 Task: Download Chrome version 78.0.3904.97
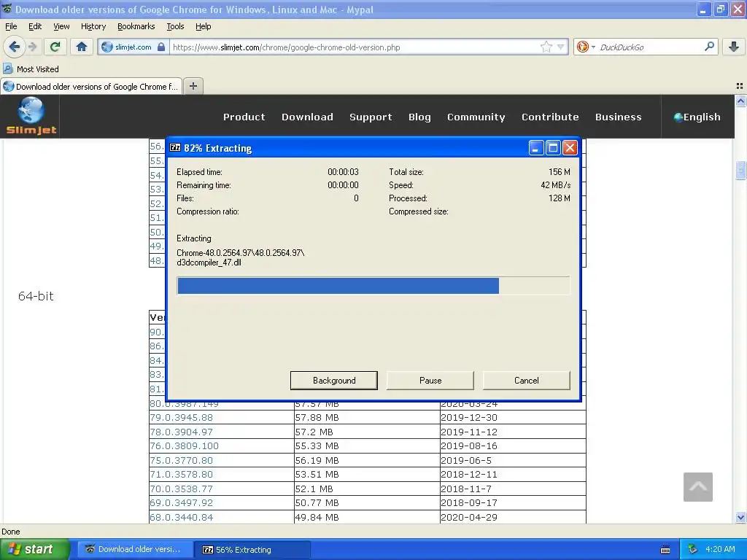click(182, 432)
